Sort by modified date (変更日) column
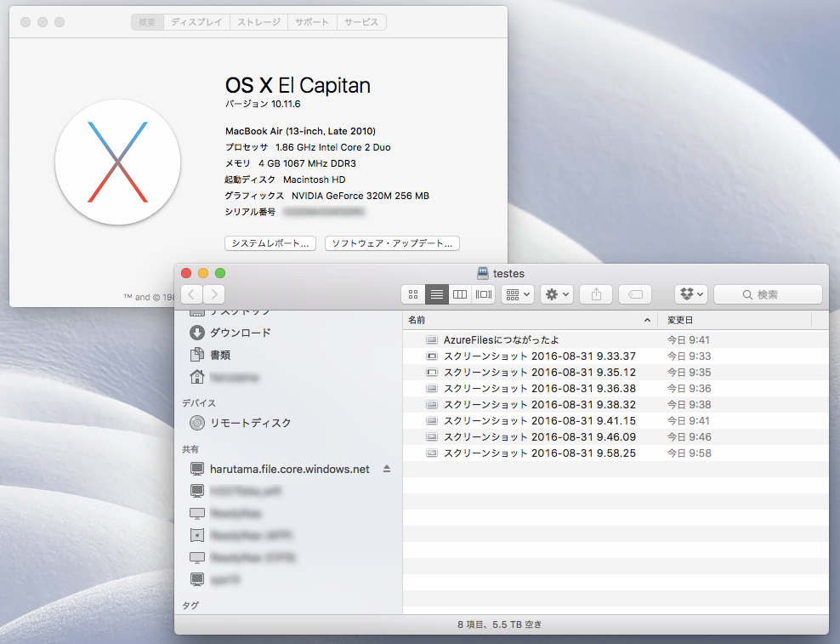Viewport: 840px width, 644px height. click(x=734, y=320)
